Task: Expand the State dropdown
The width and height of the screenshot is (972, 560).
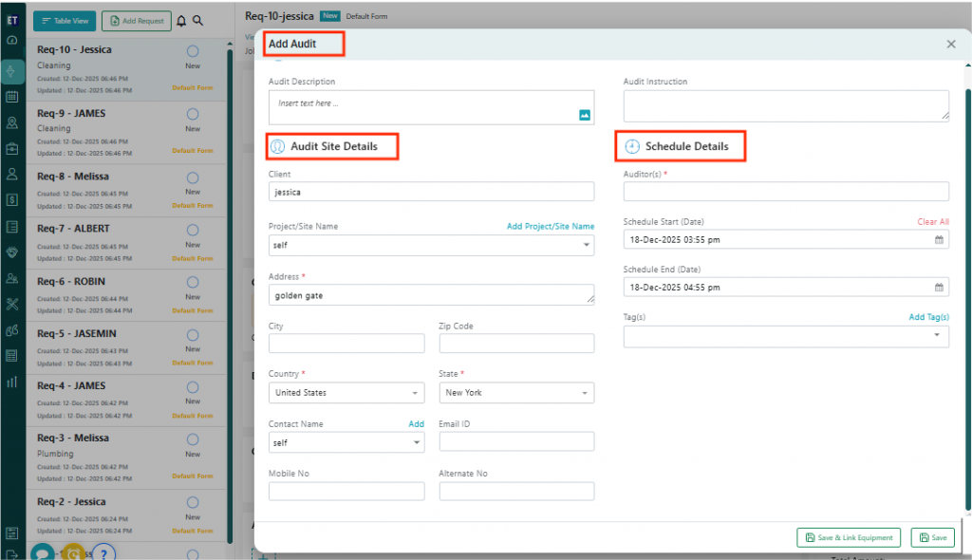Action: [586, 393]
